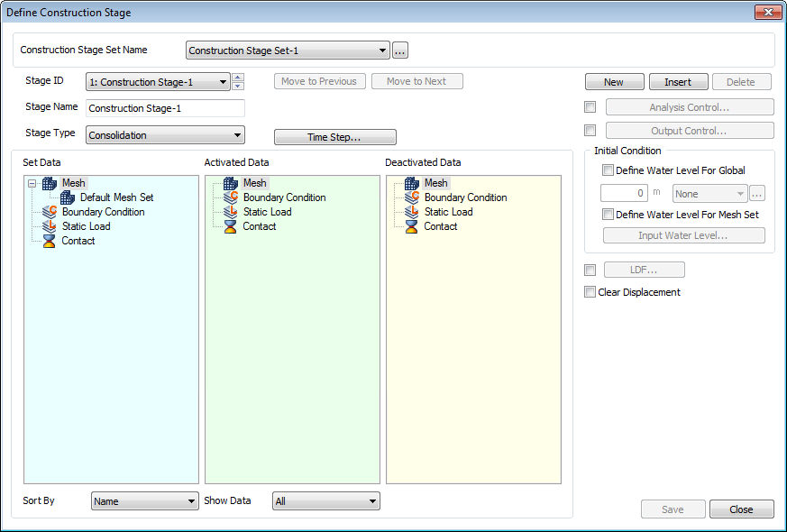Click the Insert button
787x532 pixels.
(x=678, y=82)
